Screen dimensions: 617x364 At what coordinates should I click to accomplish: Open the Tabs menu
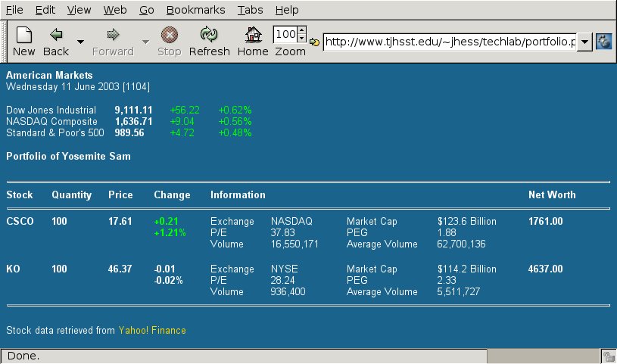pyautogui.click(x=250, y=10)
